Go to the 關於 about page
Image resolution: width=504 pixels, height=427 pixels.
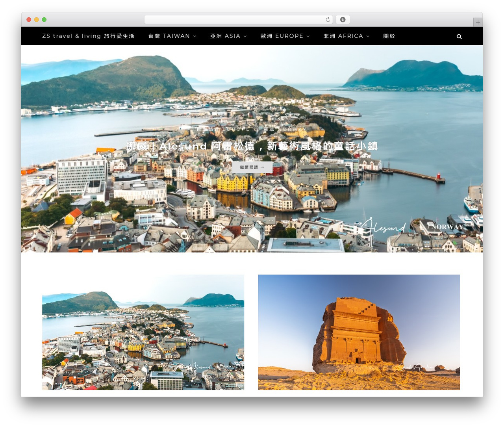389,36
